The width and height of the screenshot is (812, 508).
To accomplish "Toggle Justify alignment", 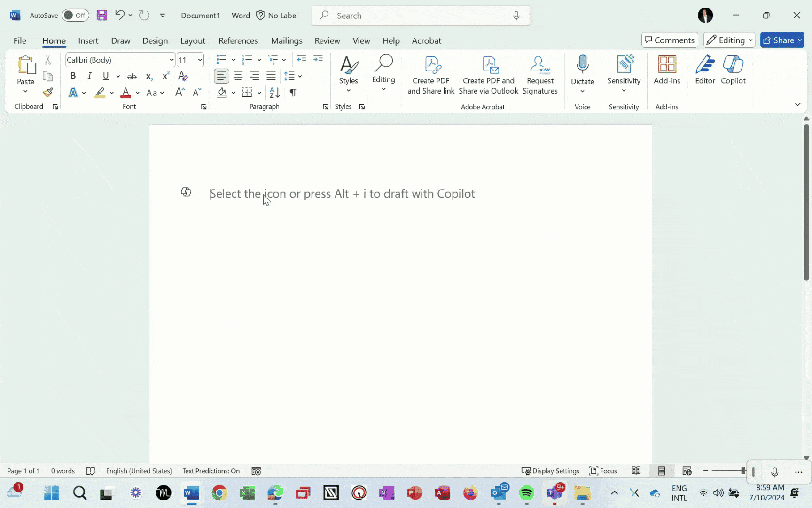I will point(271,76).
